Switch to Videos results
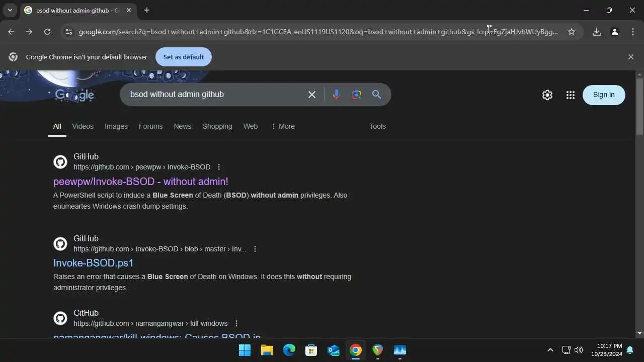This screenshot has width=644, height=362. (x=83, y=126)
